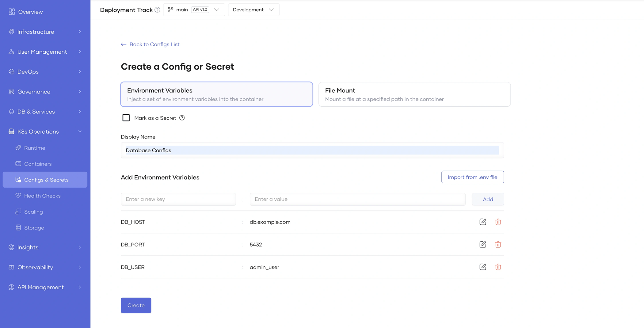Open the Development environment dropdown
Viewport: 644px width, 328px height.
[253, 10]
